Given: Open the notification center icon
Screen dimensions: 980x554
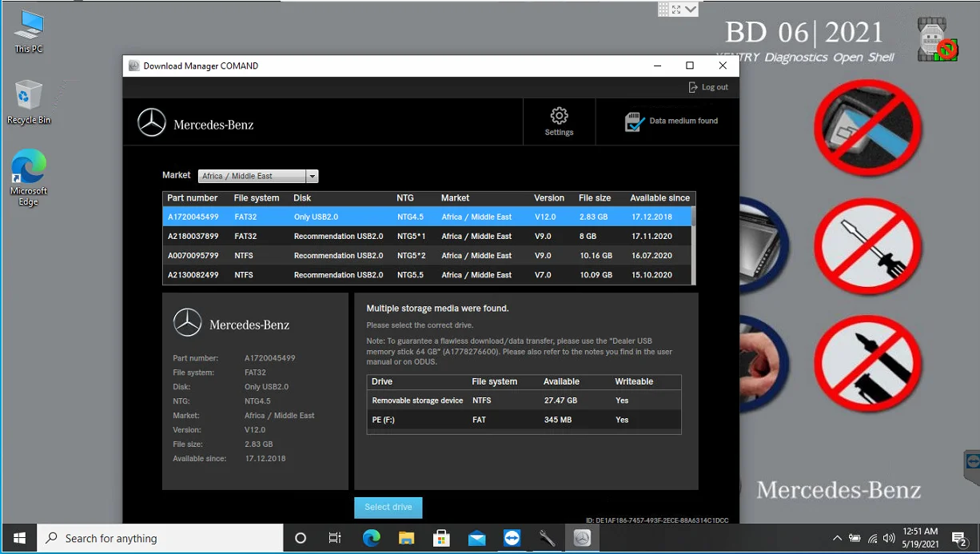Looking at the screenshot, I should (960, 538).
